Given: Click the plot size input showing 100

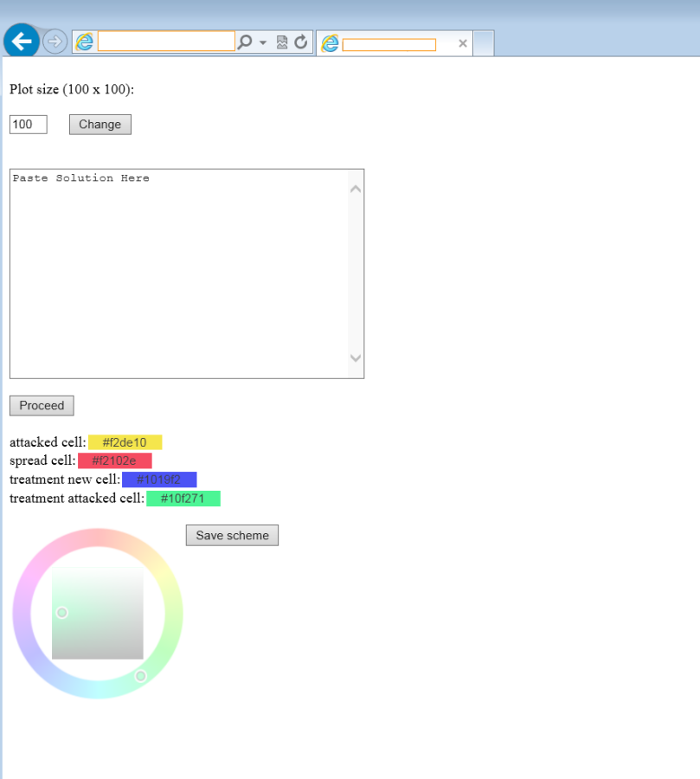Looking at the screenshot, I should 29,124.
